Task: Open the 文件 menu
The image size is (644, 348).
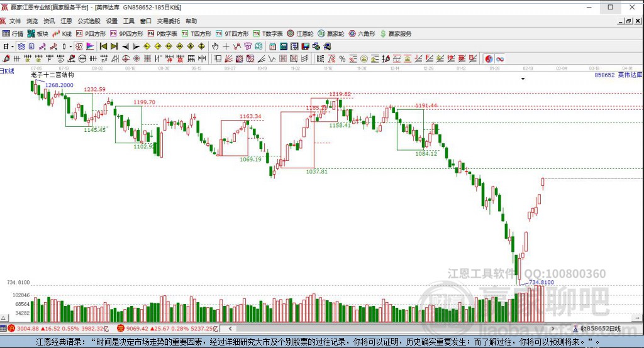Action: tap(15, 21)
